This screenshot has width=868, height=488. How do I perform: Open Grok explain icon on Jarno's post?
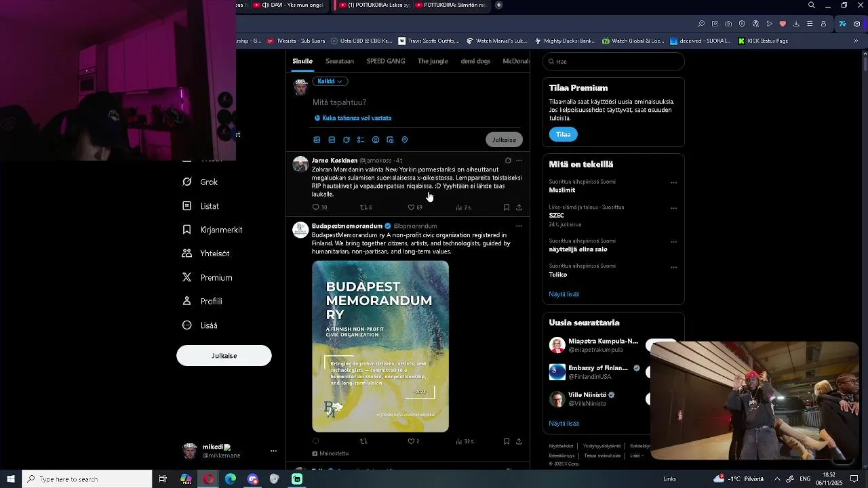pyautogui.click(x=508, y=161)
